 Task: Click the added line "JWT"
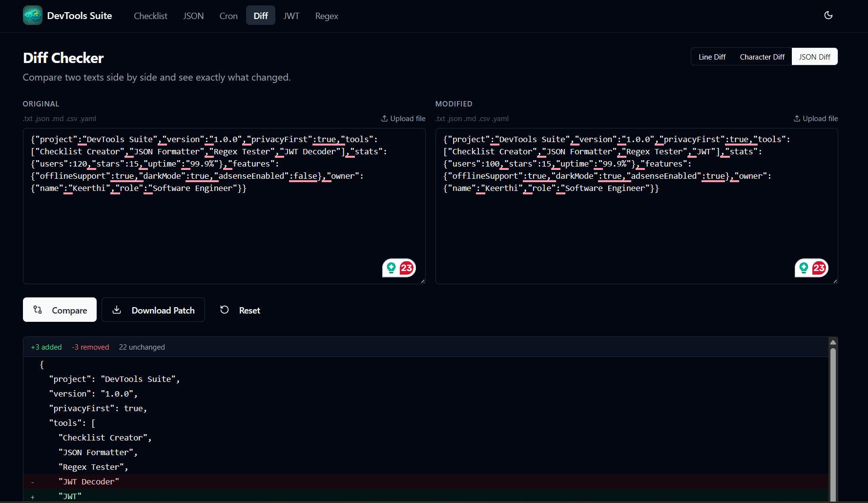coord(426,496)
